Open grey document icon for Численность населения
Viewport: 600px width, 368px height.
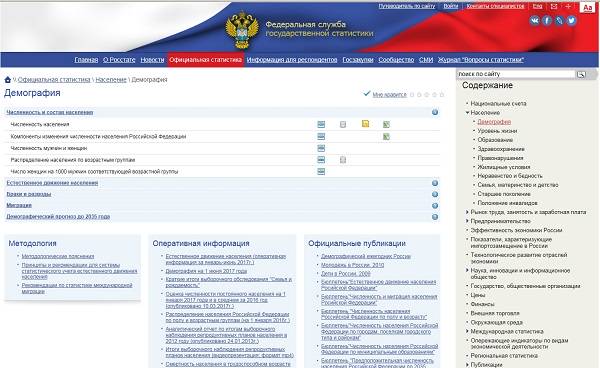343,124
